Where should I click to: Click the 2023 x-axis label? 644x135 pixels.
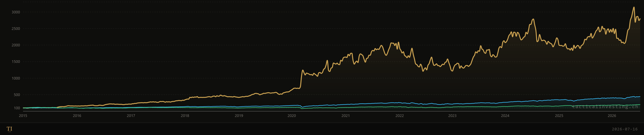tap(452, 115)
